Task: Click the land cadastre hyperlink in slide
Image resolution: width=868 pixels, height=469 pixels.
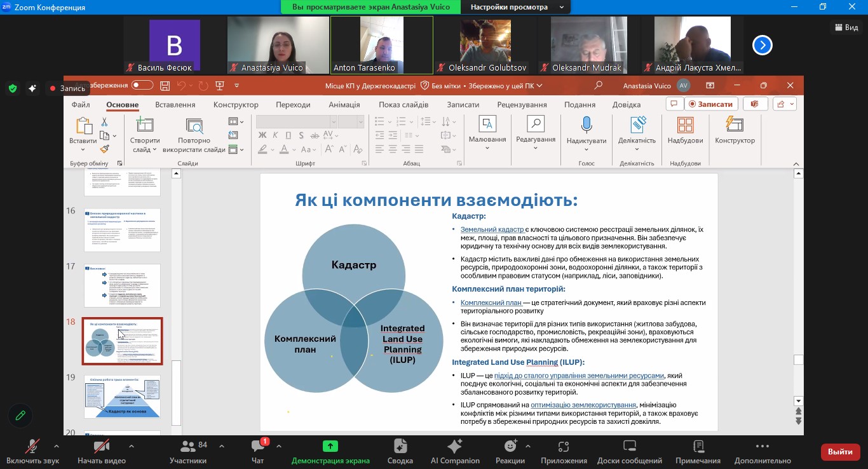Action: pyautogui.click(x=492, y=229)
